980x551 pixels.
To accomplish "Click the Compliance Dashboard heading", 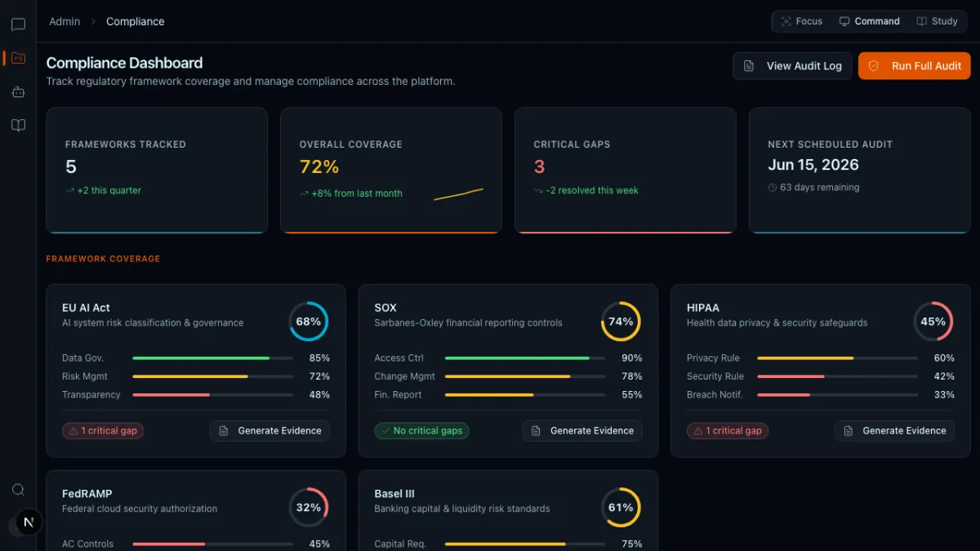I will pos(124,63).
